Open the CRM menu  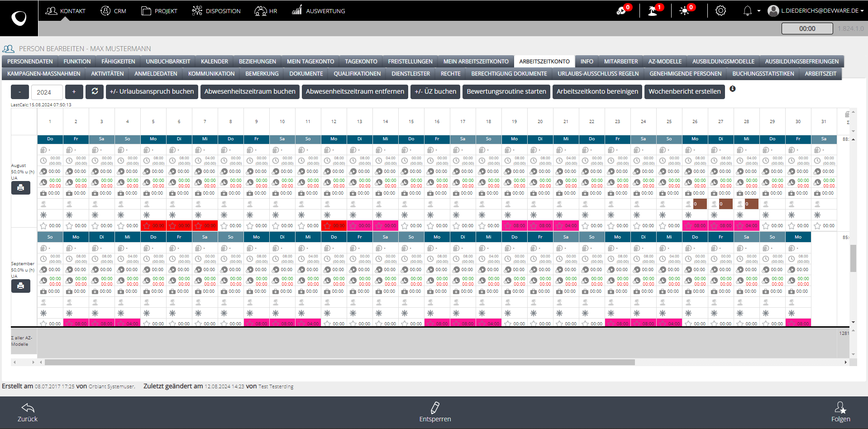coord(114,11)
